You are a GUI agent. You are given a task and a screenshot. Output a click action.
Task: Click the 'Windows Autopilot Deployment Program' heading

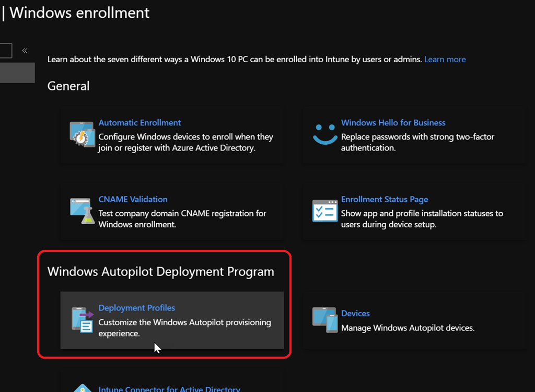(161, 271)
